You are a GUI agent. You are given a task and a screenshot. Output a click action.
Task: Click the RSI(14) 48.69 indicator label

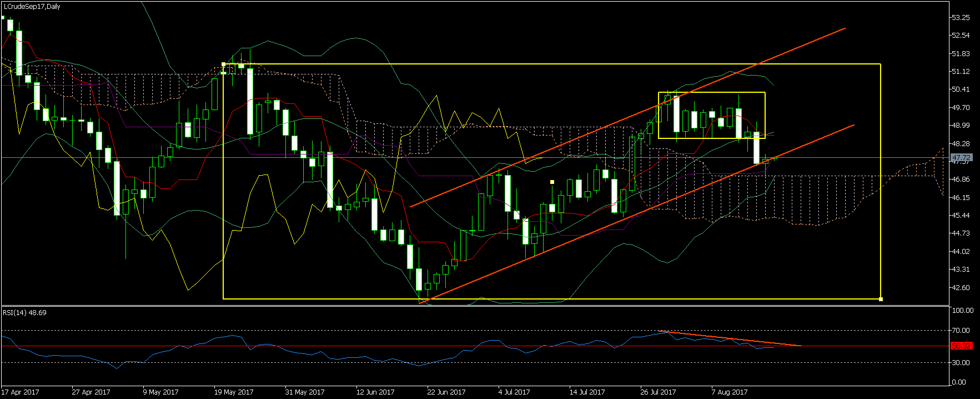(25, 313)
